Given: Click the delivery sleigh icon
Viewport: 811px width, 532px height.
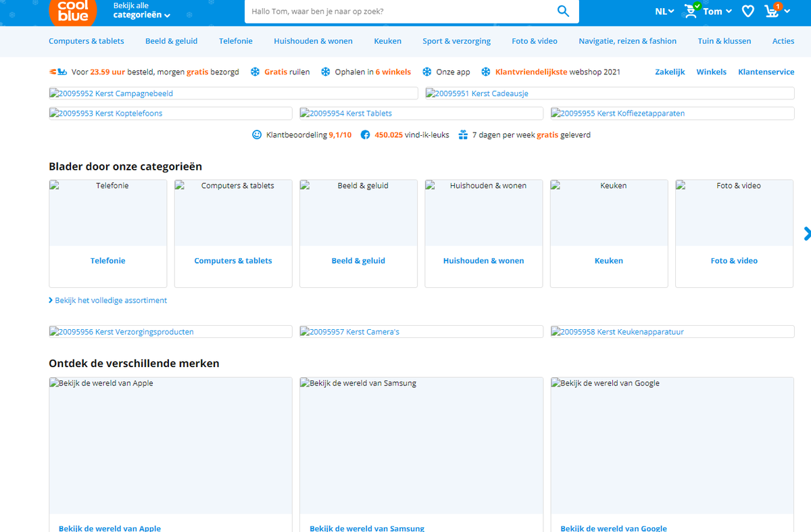Looking at the screenshot, I should [58, 72].
